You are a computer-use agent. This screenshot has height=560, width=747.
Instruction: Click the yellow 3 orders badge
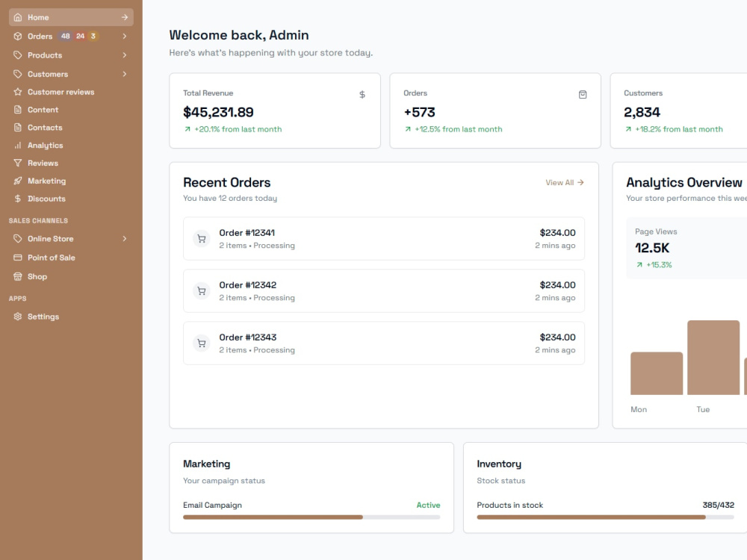pyautogui.click(x=93, y=36)
